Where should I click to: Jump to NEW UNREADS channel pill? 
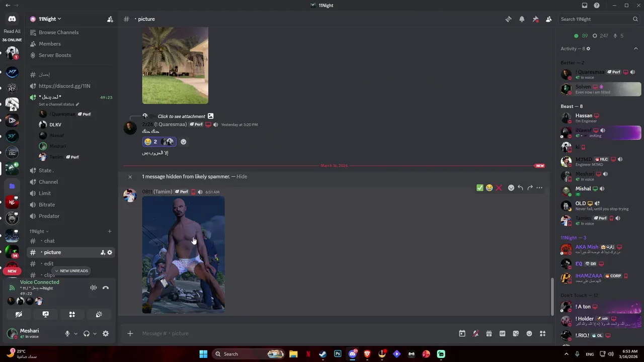[x=71, y=271]
